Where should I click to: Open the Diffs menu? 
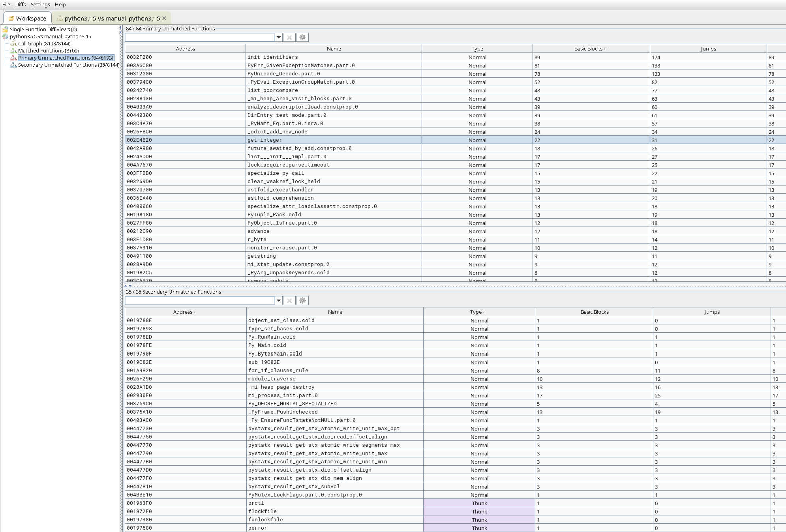point(21,5)
